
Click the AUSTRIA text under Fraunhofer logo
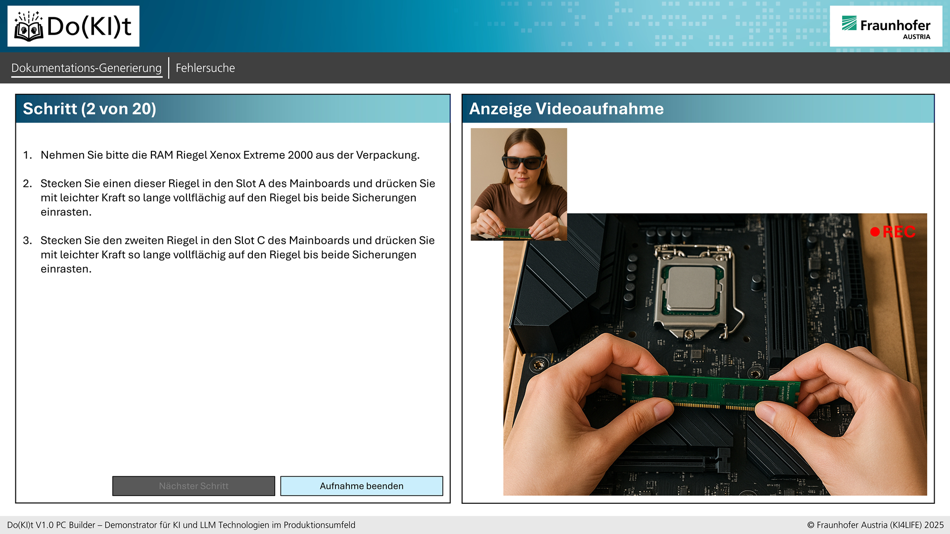(x=916, y=36)
